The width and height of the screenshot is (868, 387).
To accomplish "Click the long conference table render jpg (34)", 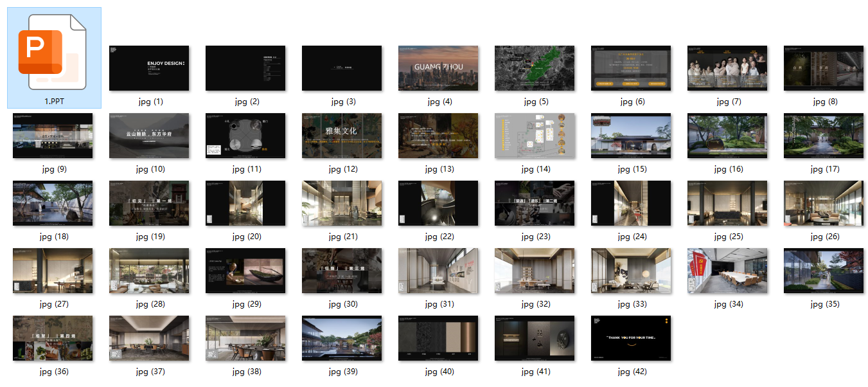I will 727,271.
